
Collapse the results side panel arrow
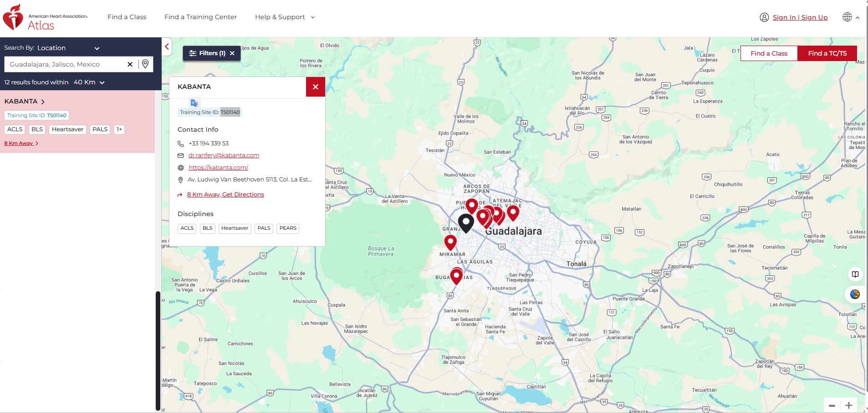click(167, 46)
